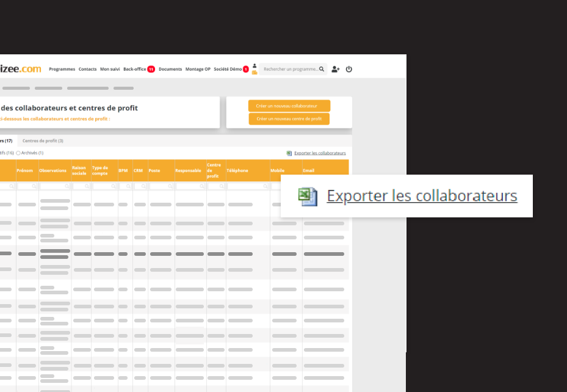Select the Archivés (1) radio button

(x=18, y=153)
